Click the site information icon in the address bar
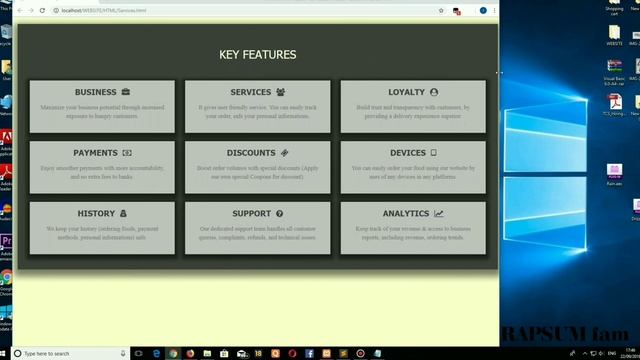640x360 pixels. click(x=56, y=10)
